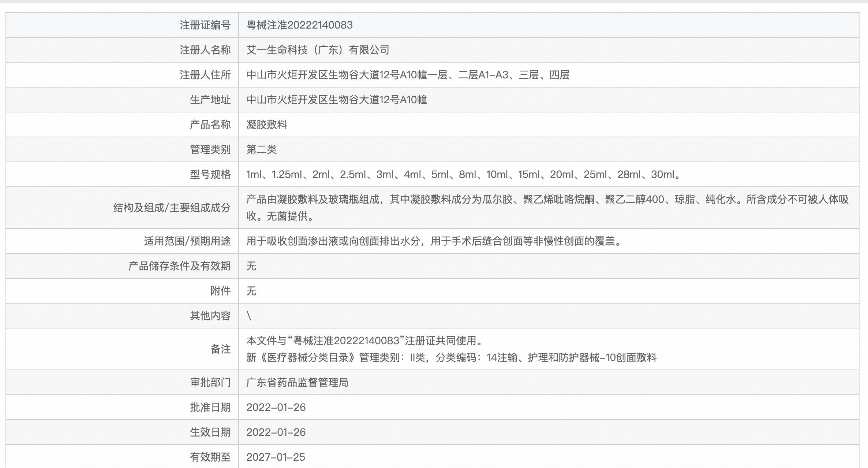Click the 适用范围/预期用途 intended use text
This screenshot has width=868, height=468.
(x=434, y=241)
